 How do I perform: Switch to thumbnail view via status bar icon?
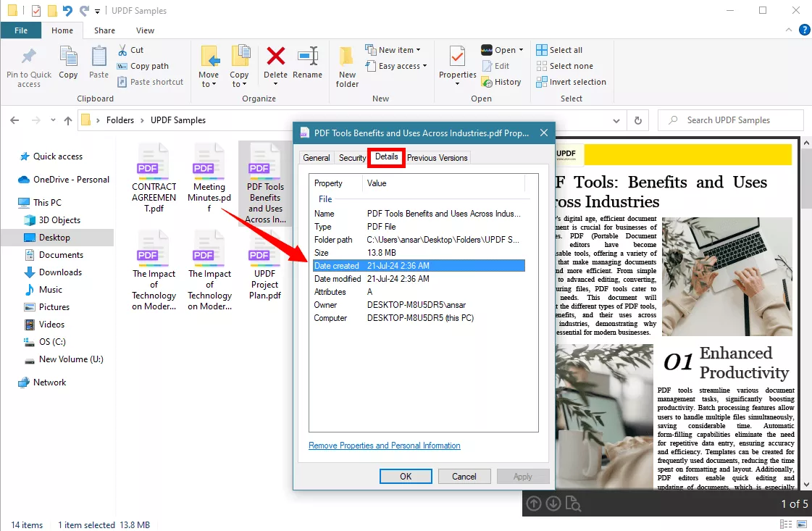coord(802,524)
